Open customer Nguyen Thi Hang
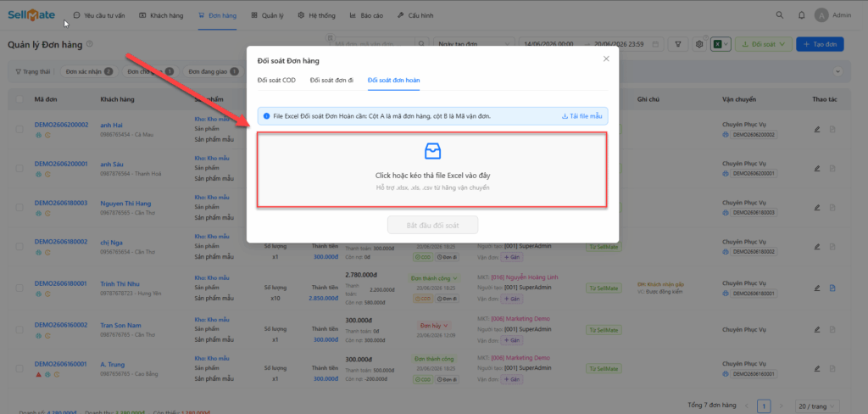Screen dimensions: 868x414 (x=125, y=203)
